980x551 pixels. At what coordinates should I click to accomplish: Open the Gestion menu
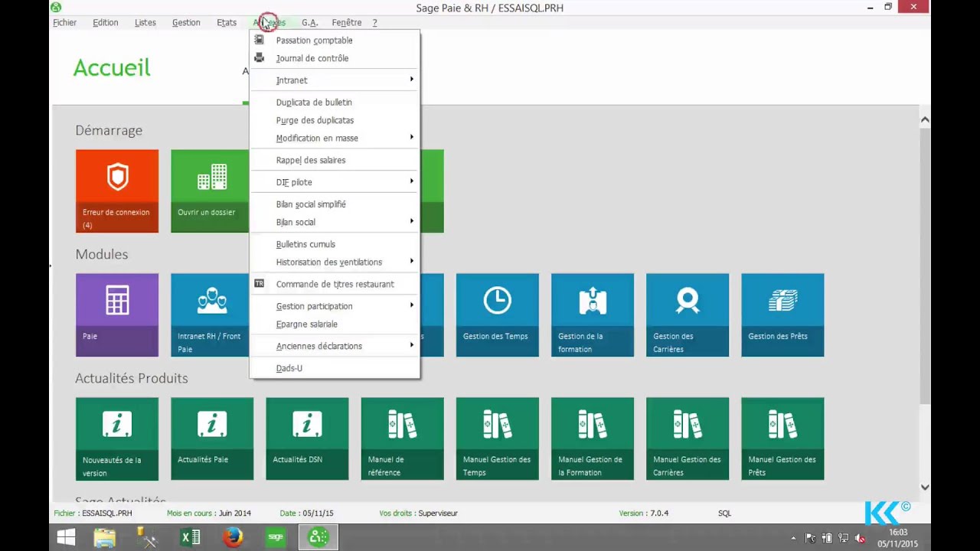[x=186, y=23]
